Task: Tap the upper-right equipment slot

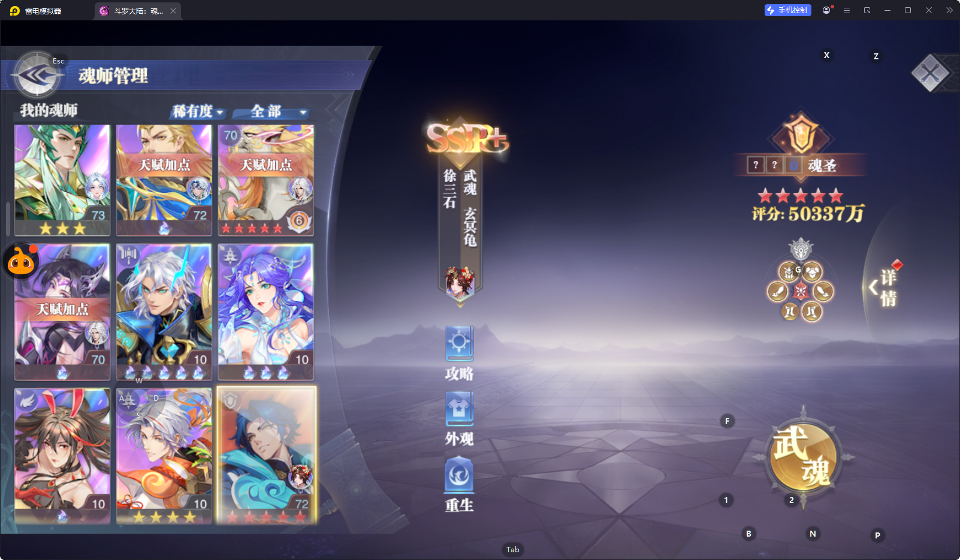Action: 813,273
